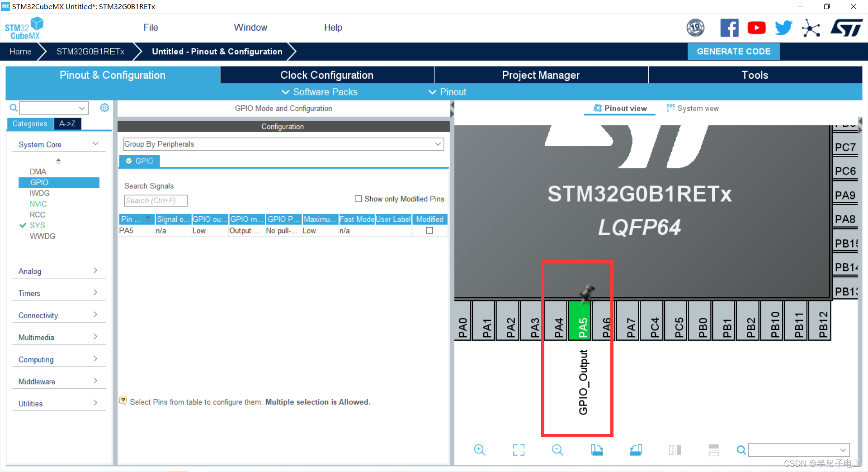This screenshot has height=472, width=868.
Task: Select SYS in System Core list
Action: (x=38, y=225)
